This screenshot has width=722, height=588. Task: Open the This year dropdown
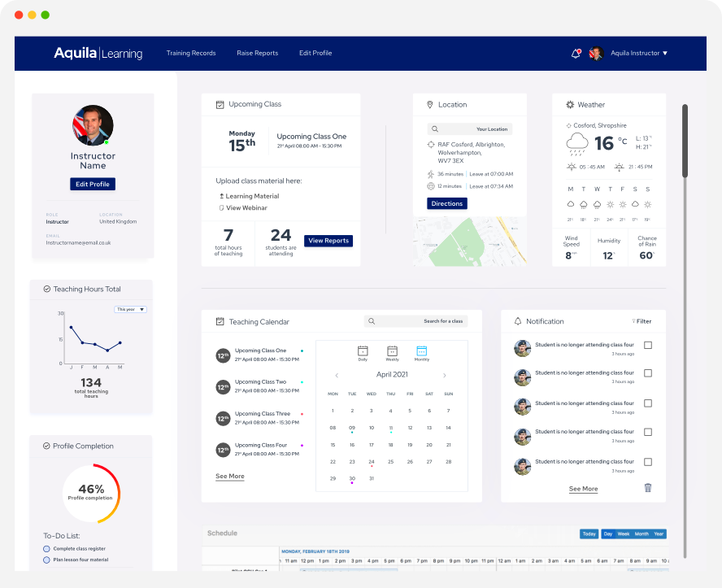(x=131, y=310)
